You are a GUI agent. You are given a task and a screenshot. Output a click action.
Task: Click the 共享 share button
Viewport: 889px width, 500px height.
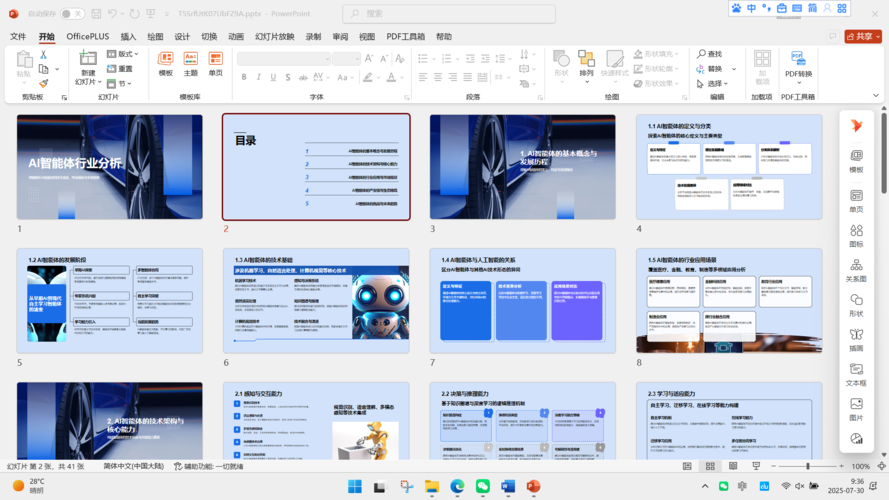pyautogui.click(x=862, y=37)
